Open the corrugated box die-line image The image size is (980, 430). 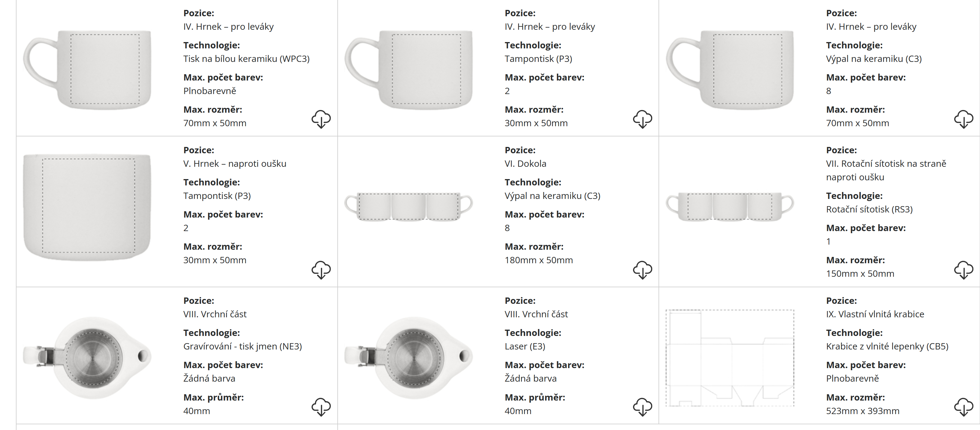[x=730, y=358]
